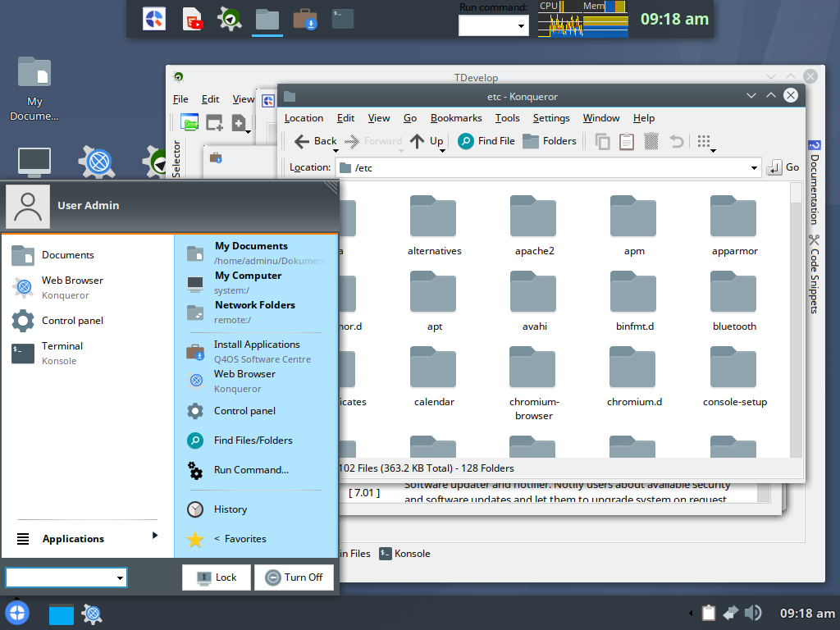Open the Location bar history dropdown arrow

point(755,168)
